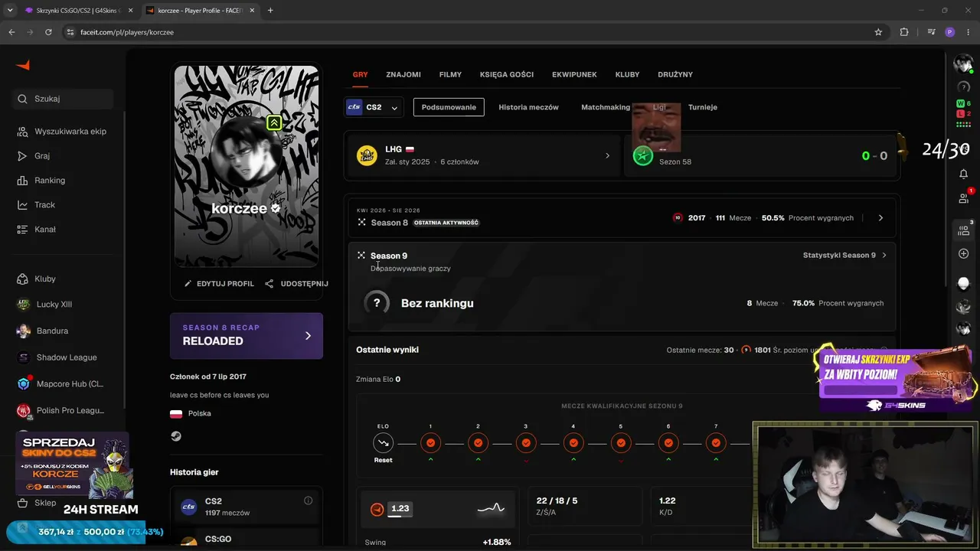Open notifications bell in the right sidebar
This screenshot has height=551, width=980.
click(963, 174)
